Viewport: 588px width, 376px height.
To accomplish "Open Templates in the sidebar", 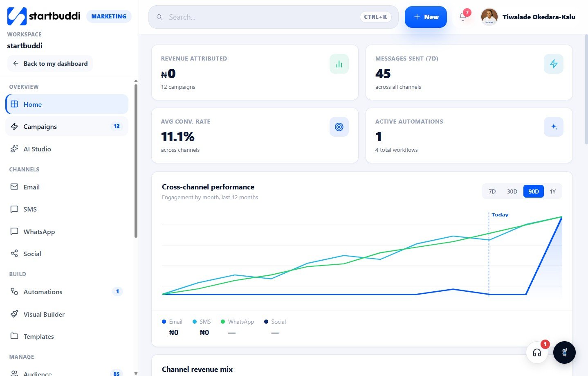I will point(67,336).
